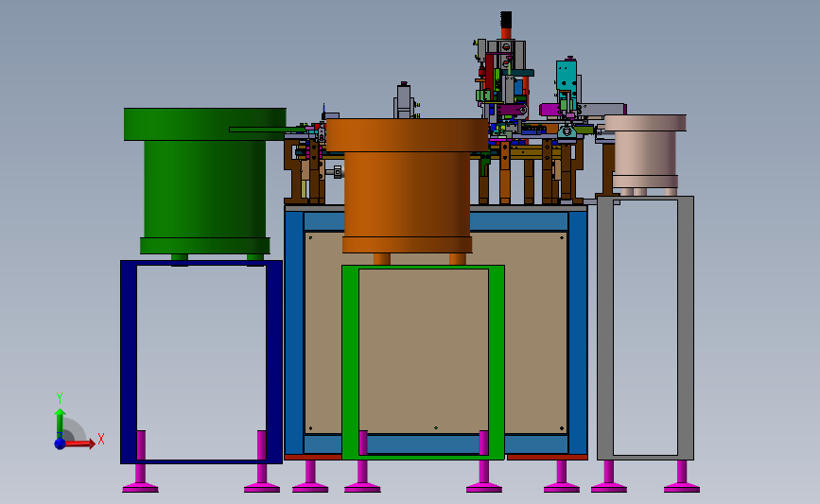Pick the dark blue support frame

[129, 361]
